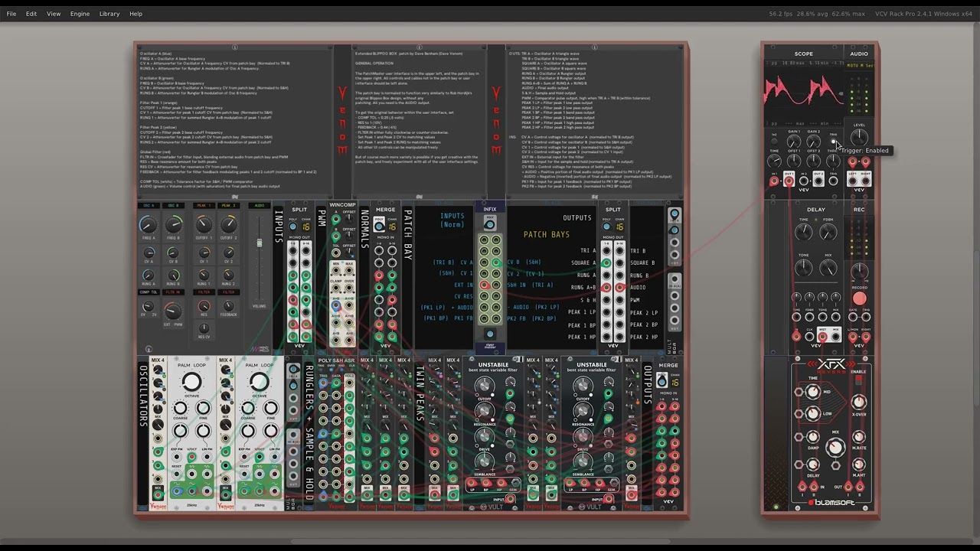
Task: Click the Scope IN 2 port
Action: point(804,181)
